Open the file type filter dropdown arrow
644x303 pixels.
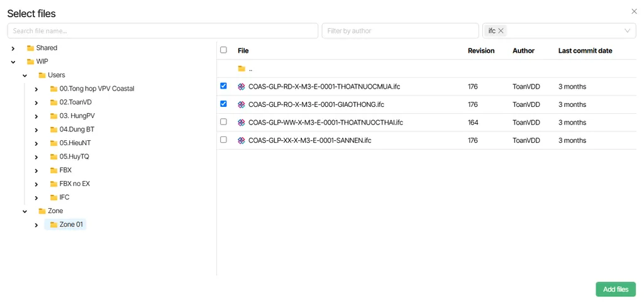click(628, 31)
